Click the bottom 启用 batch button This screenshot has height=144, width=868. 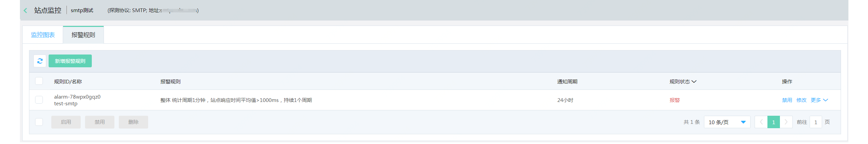66,122
